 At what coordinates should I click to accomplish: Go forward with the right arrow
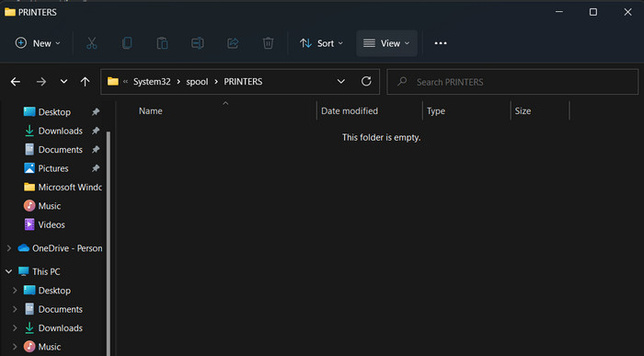(41, 82)
